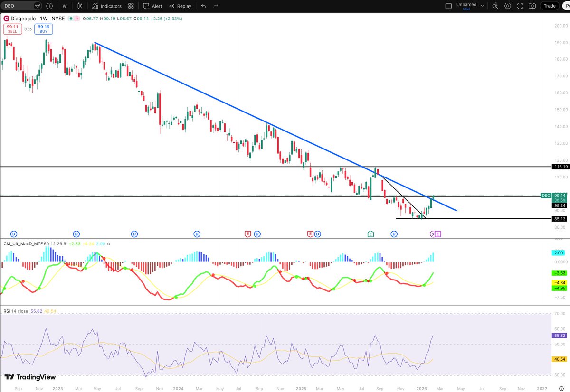570x392 pixels.
Task: Click the RSI 14 close legend
Action: pyautogui.click(x=16, y=311)
